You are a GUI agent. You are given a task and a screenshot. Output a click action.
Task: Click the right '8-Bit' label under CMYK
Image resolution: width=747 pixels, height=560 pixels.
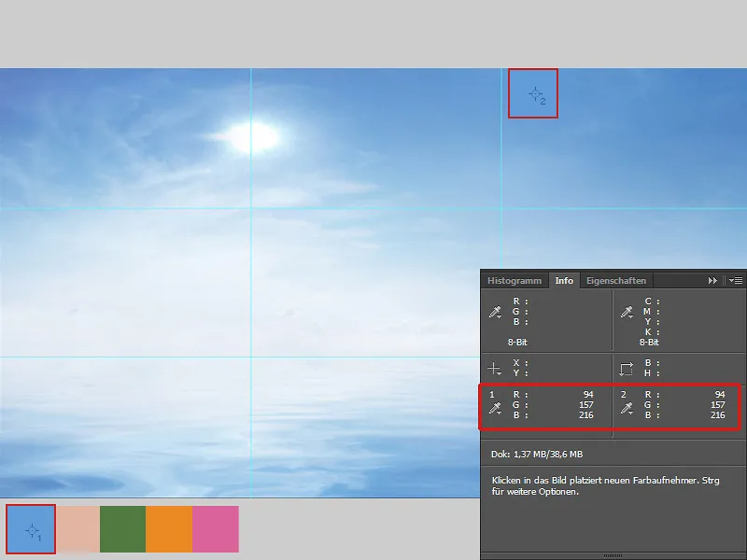[649, 342]
